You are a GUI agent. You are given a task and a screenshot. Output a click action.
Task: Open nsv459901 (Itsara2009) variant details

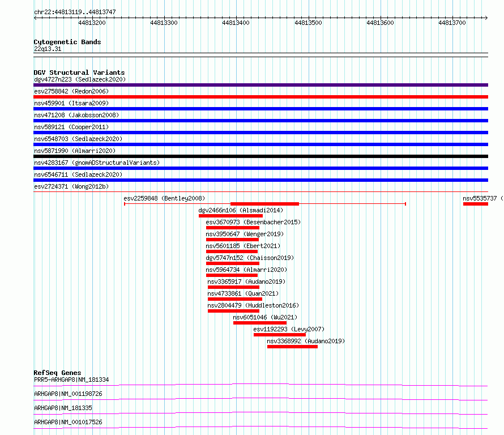pos(71,103)
